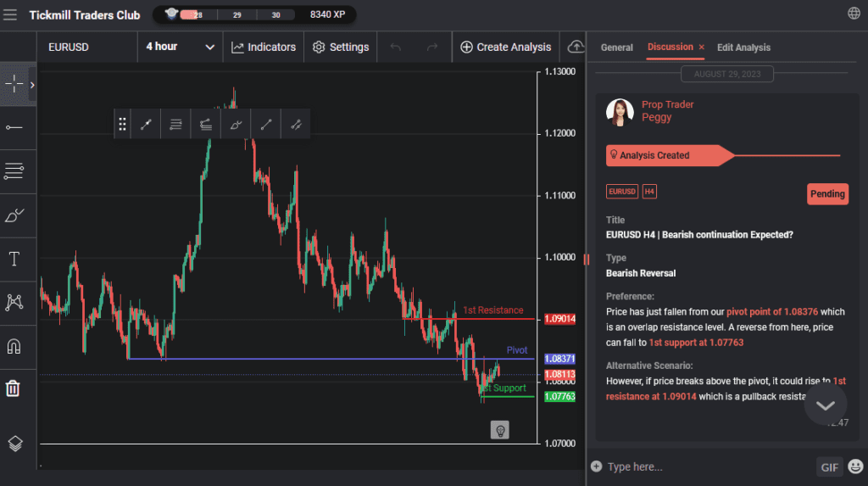Click the 1.08371 pivot price label
The width and height of the screenshot is (868, 486).
point(559,359)
